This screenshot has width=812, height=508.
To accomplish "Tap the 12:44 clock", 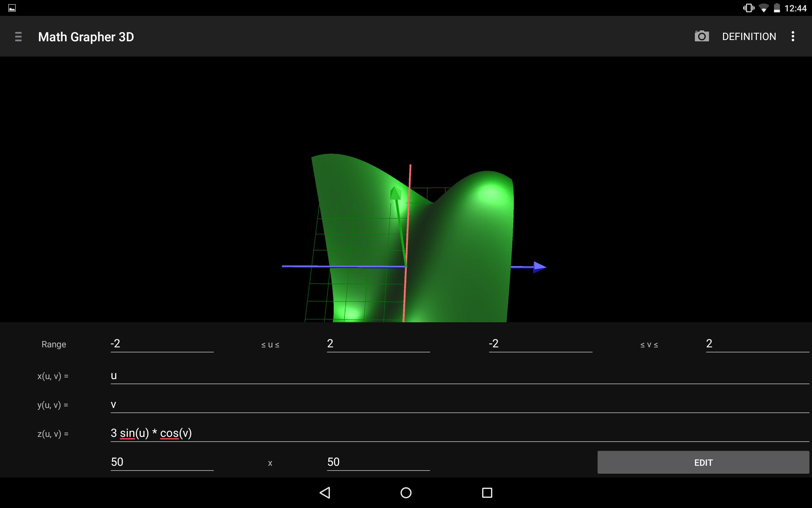I will (x=795, y=8).
